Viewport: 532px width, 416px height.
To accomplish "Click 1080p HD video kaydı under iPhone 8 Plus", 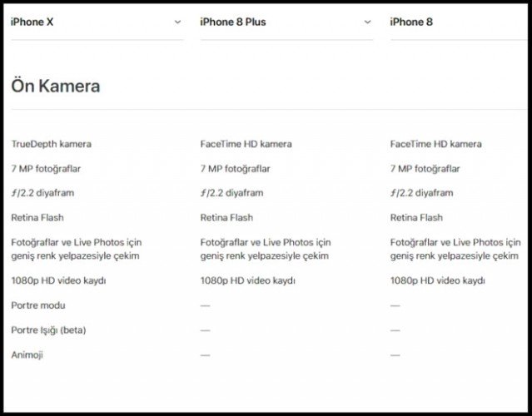I will (x=247, y=280).
